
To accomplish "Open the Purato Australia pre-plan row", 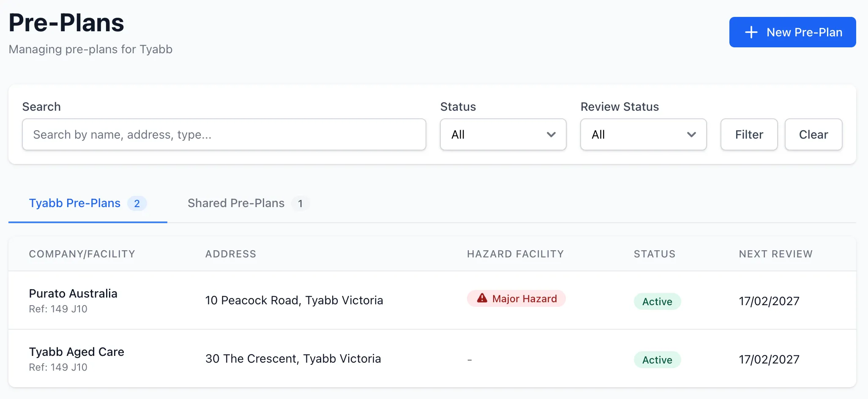I will coord(432,301).
